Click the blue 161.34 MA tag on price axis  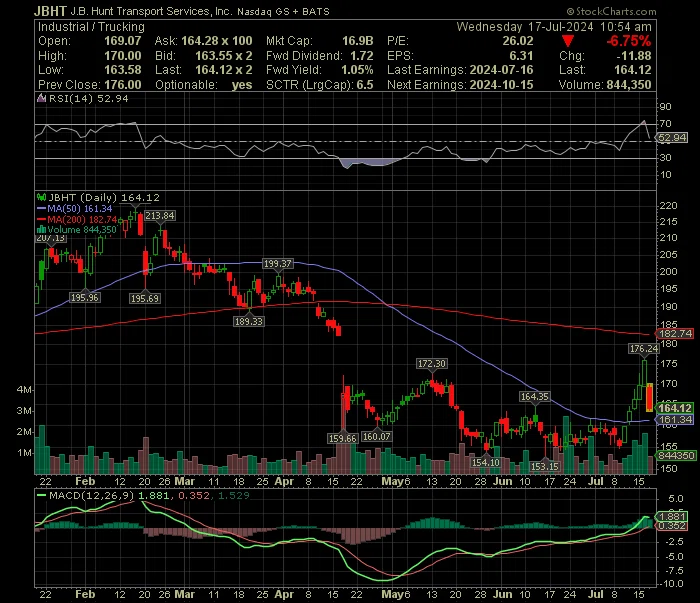coord(674,420)
